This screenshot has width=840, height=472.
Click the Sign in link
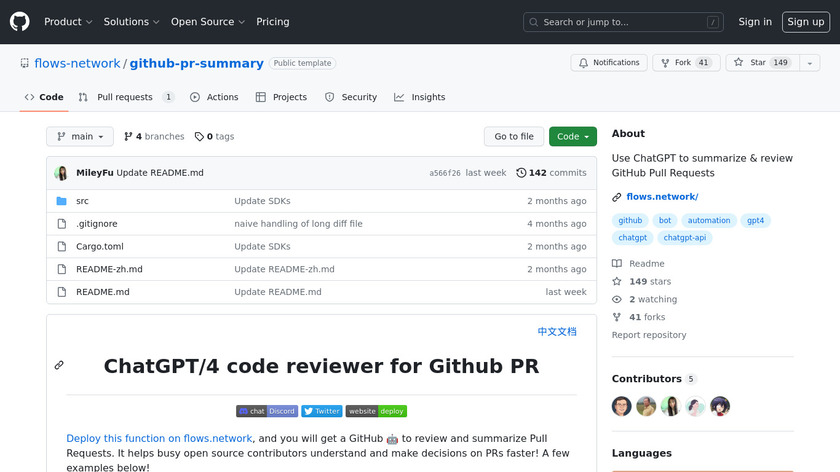755,22
